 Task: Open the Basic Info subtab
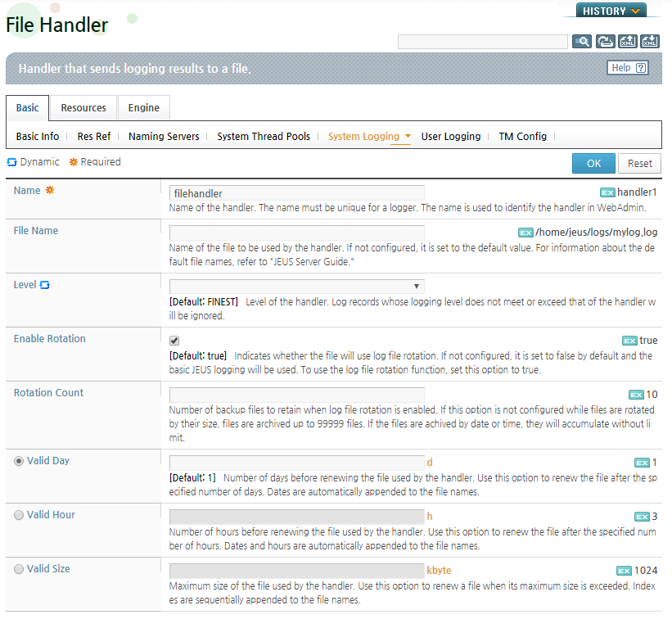38,136
